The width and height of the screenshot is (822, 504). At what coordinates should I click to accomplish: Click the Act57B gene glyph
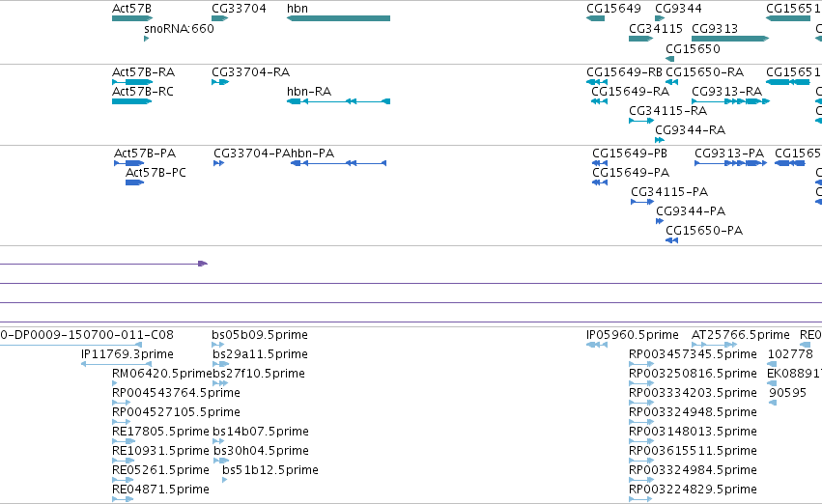[x=132, y=18]
